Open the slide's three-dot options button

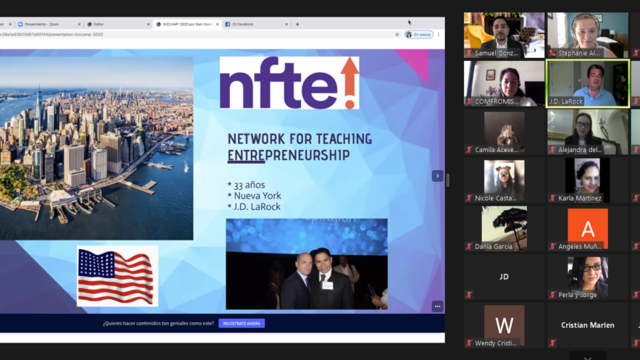pyautogui.click(x=437, y=306)
